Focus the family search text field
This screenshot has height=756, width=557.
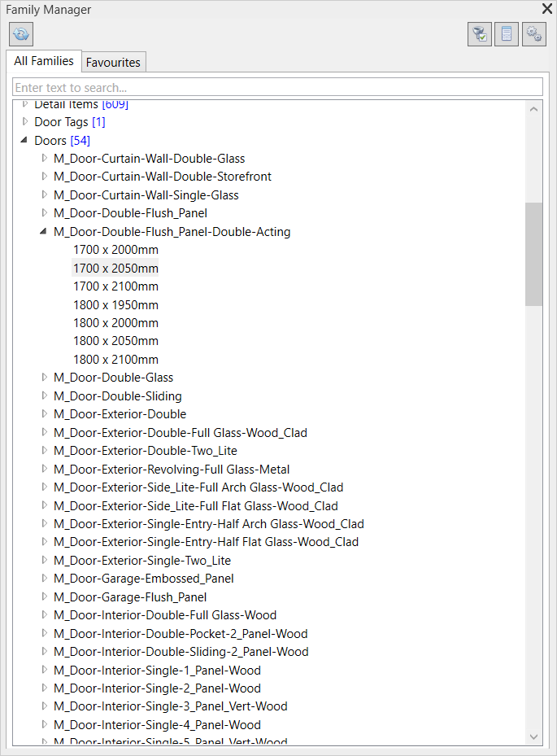point(277,87)
